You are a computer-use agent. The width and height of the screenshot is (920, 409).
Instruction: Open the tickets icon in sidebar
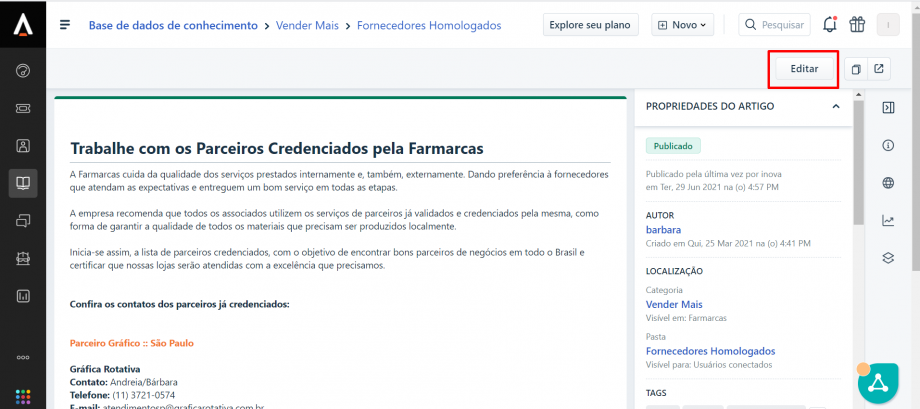click(x=22, y=107)
